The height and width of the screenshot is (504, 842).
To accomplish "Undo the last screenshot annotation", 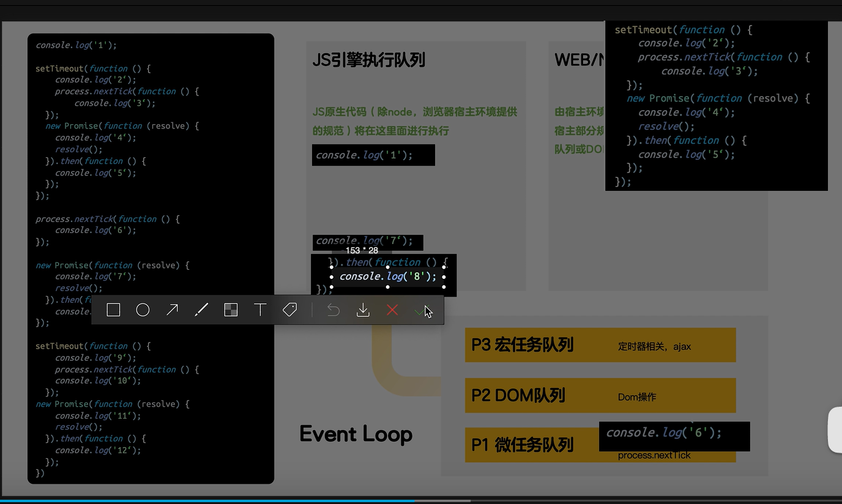I will point(333,310).
